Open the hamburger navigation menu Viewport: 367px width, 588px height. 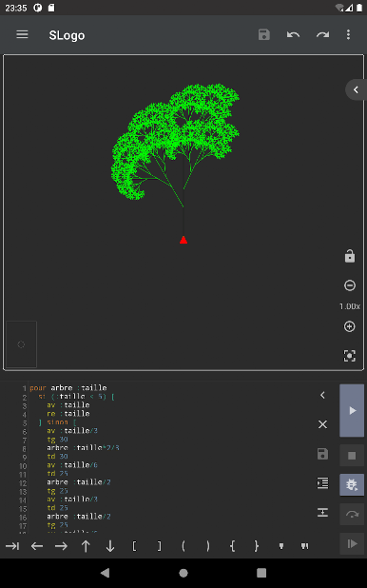tap(22, 35)
